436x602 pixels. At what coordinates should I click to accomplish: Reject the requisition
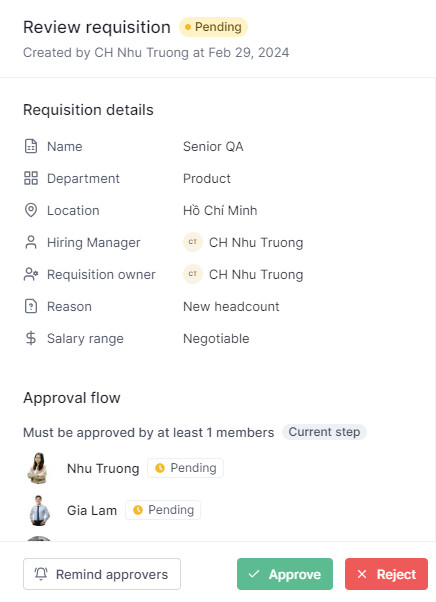coord(386,574)
